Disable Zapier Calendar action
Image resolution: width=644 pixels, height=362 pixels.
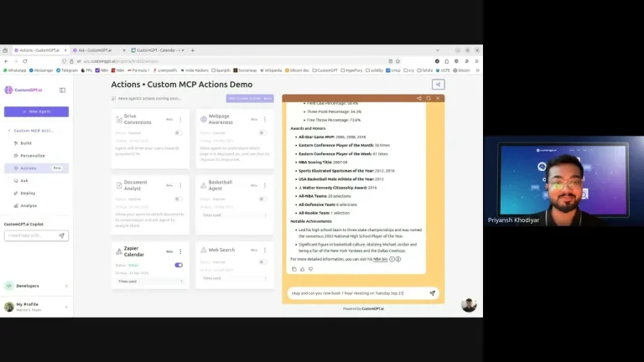(179, 265)
